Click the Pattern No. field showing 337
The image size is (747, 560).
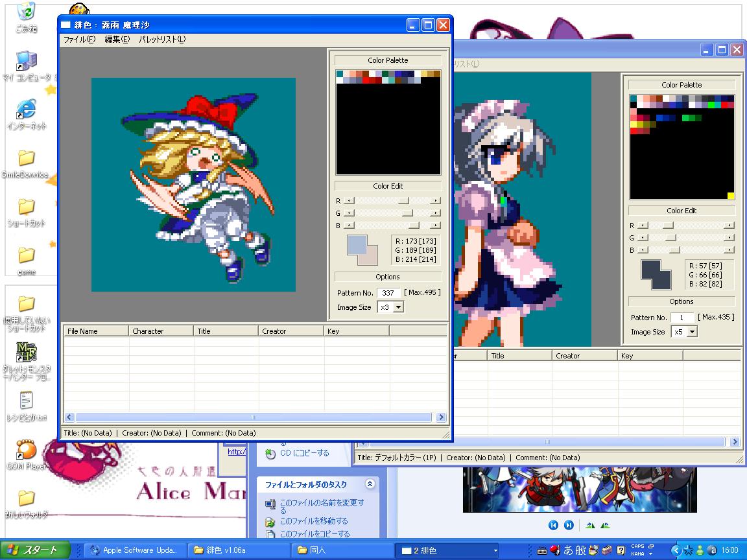click(x=388, y=293)
